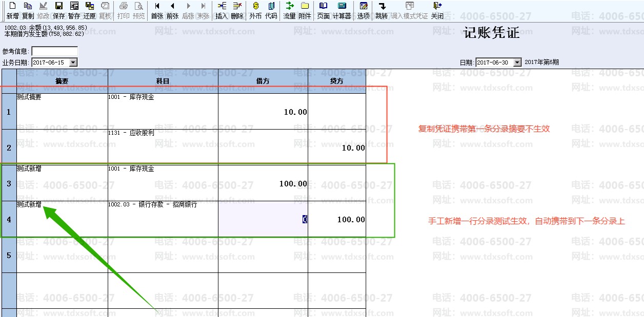Select row number 5 header
644x317 pixels.
click(x=9, y=255)
